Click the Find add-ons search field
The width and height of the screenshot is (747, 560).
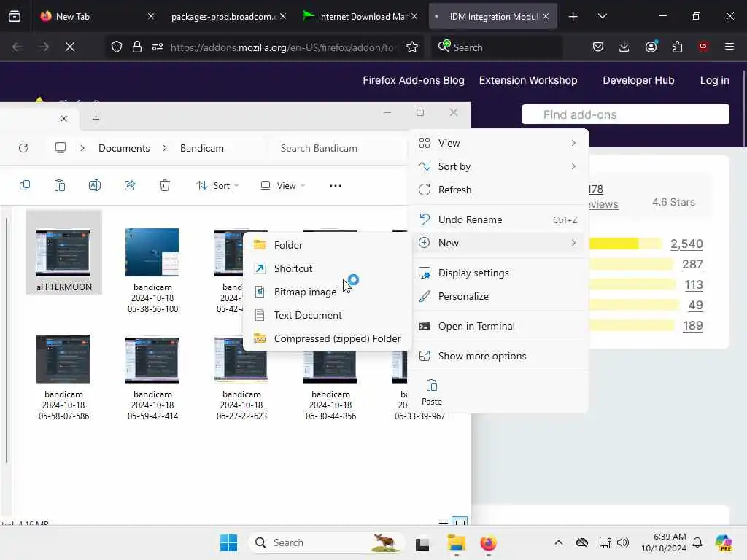[625, 114]
